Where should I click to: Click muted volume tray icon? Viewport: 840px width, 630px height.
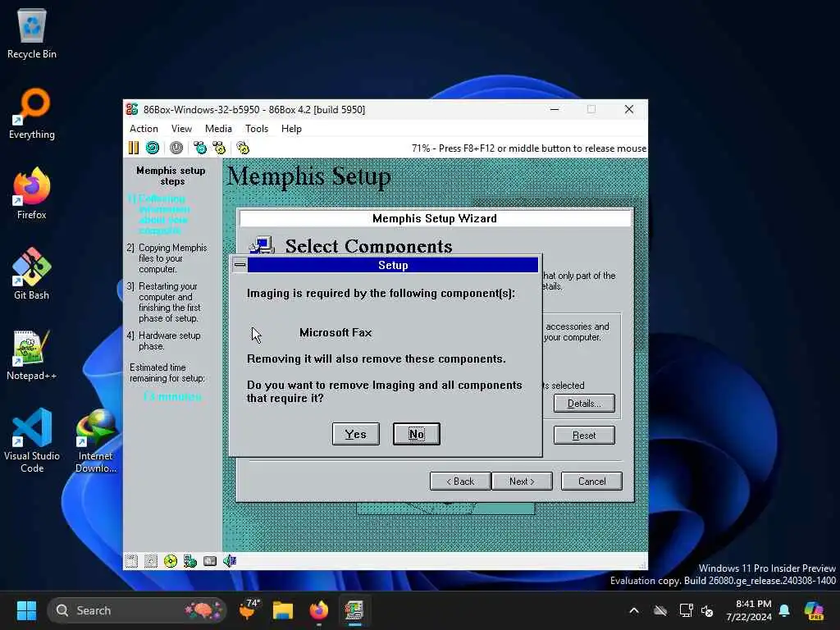(707, 610)
